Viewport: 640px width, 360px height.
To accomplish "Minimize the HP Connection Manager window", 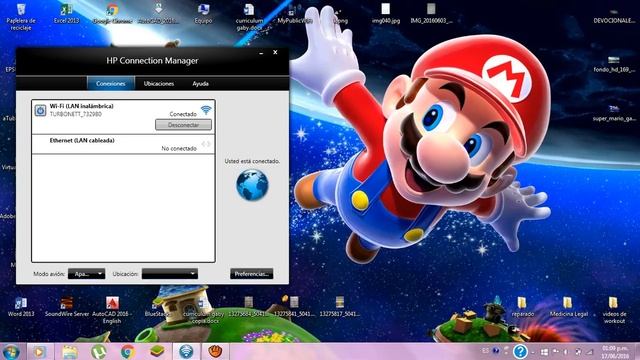I will click(x=261, y=53).
